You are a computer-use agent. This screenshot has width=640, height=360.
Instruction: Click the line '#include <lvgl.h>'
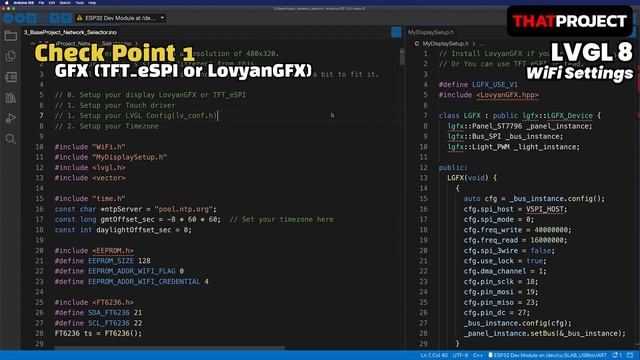tap(90, 168)
